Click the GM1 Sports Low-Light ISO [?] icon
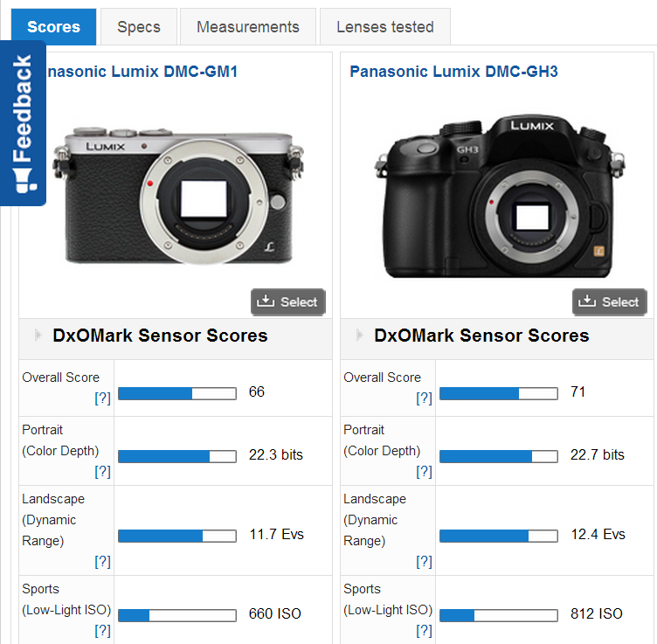Screen dimensions: 657x644 point(102,630)
